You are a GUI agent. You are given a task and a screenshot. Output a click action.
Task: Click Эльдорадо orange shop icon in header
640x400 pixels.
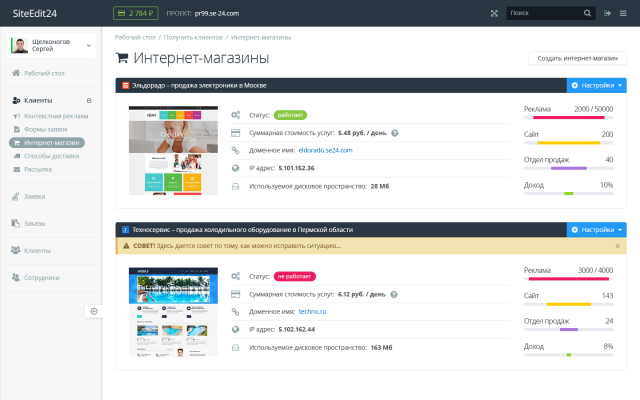click(126, 85)
